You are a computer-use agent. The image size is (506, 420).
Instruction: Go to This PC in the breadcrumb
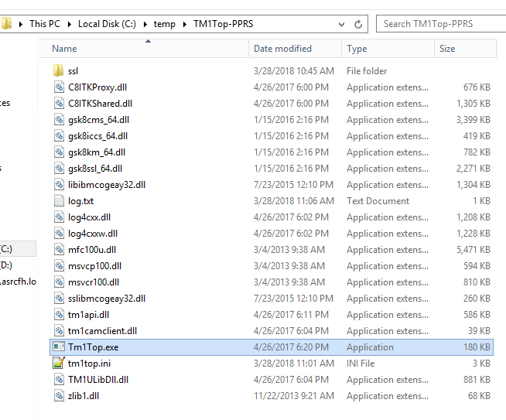pos(45,24)
